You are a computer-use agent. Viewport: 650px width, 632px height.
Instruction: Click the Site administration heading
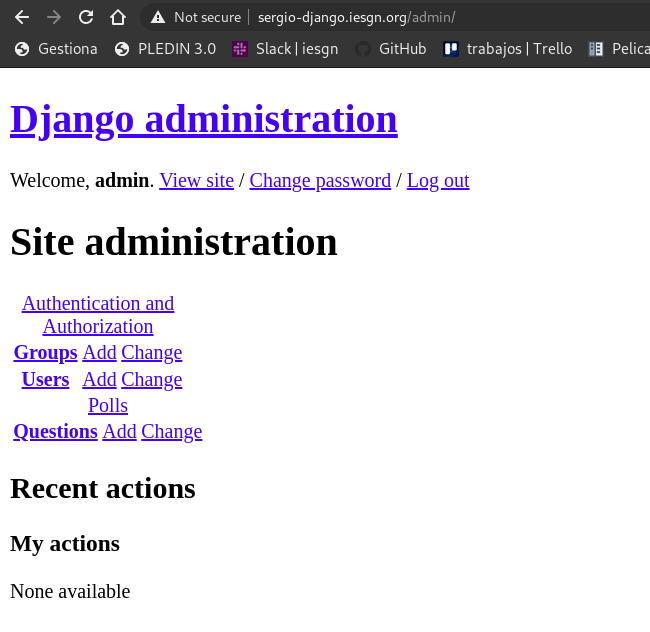pos(174,242)
